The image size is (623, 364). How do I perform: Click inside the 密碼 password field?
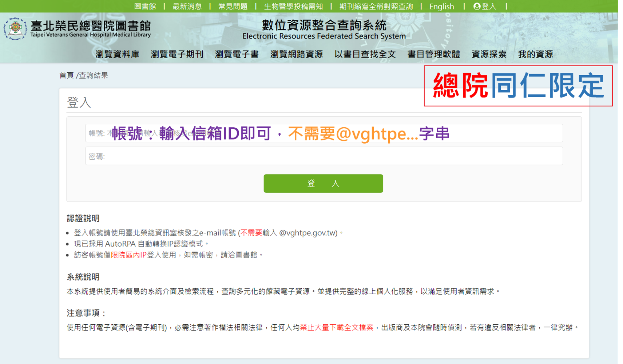(x=324, y=156)
